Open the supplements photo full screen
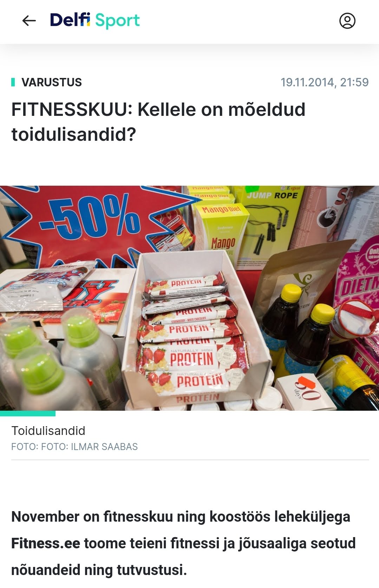379x588 pixels. point(189,298)
